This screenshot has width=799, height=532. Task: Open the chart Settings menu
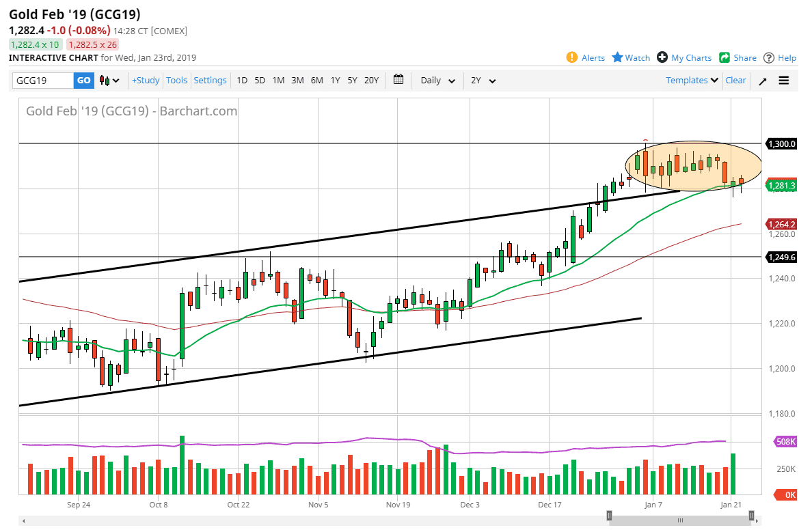click(x=210, y=80)
